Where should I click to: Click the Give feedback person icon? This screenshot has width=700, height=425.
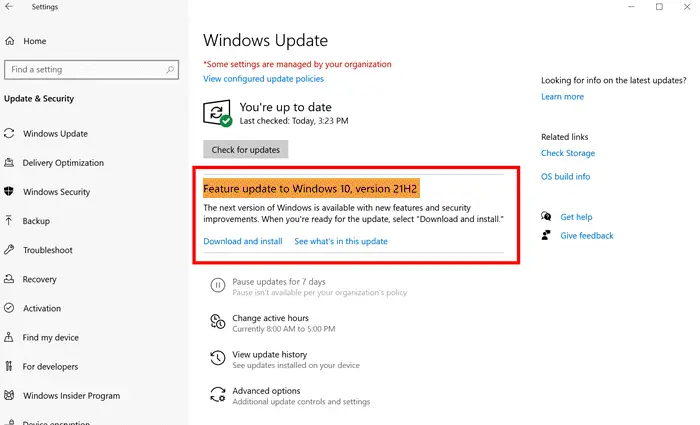(x=546, y=235)
